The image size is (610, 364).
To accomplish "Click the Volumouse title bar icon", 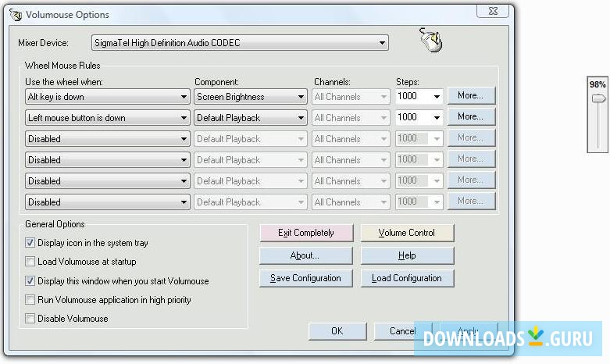I will 16,15.
